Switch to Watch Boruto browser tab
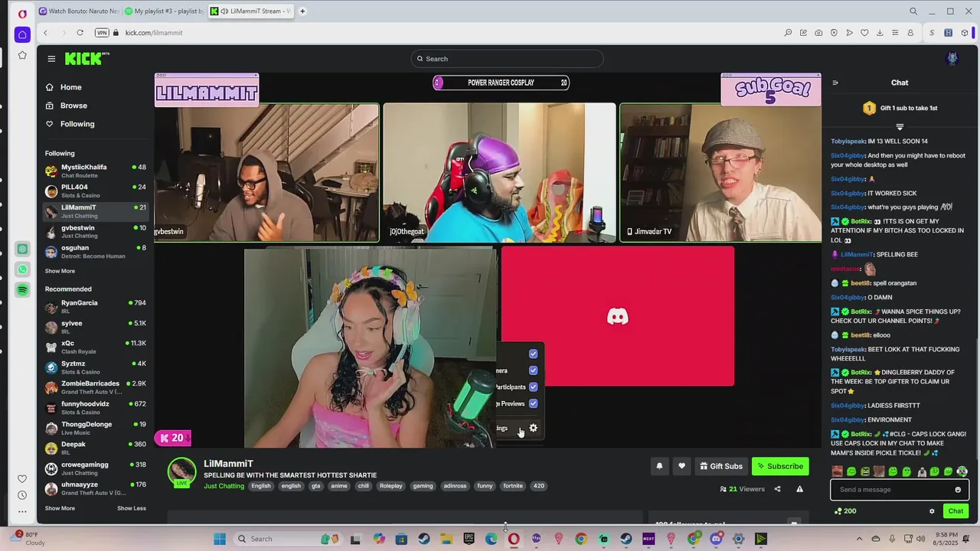The image size is (980, 551). (79, 11)
